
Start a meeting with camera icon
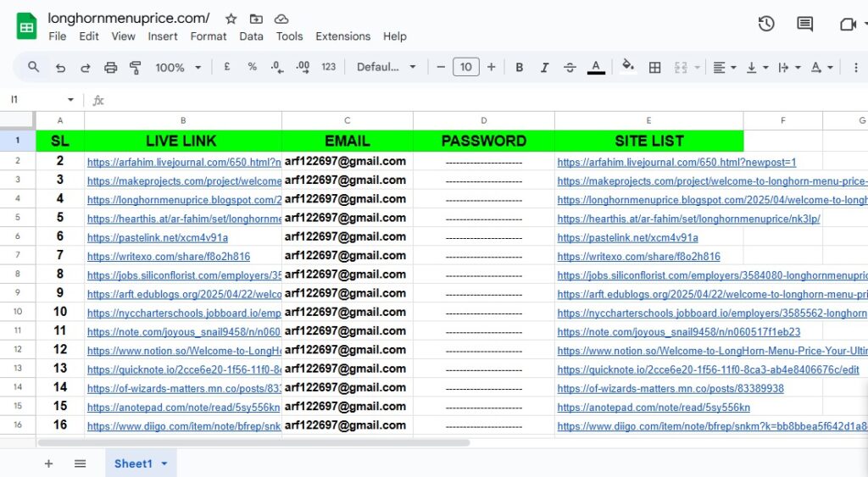pyautogui.click(x=848, y=24)
